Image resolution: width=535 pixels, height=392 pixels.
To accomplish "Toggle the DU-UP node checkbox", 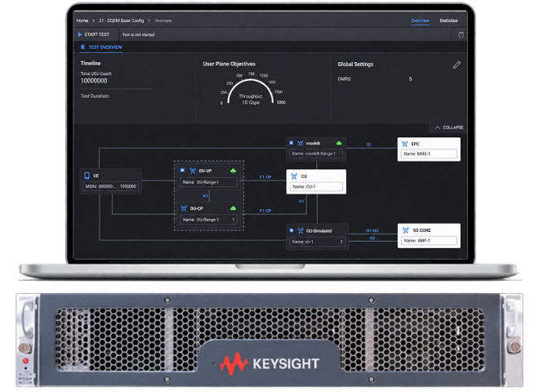I will click(x=182, y=170).
